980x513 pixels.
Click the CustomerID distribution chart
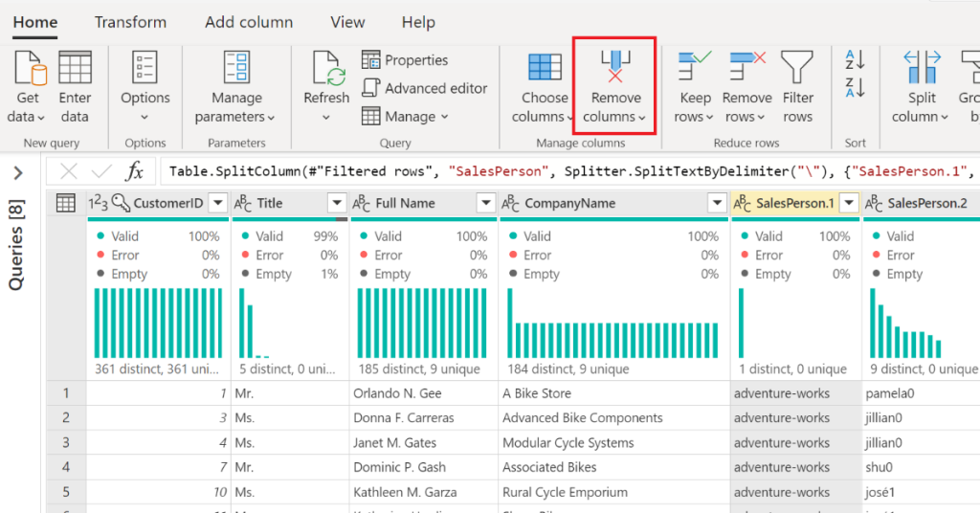158,323
